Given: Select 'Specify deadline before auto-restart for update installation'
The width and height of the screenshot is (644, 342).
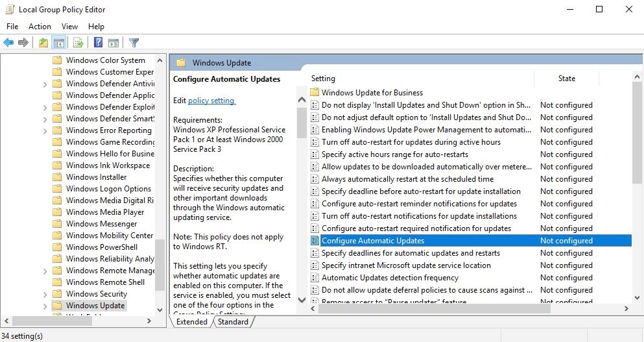Looking at the screenshot, I should (421, 191).
